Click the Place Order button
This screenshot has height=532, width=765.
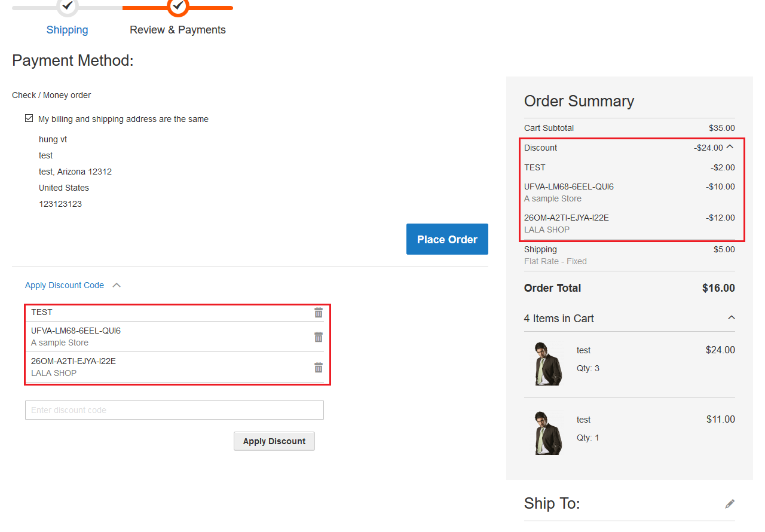coord(447,239)
